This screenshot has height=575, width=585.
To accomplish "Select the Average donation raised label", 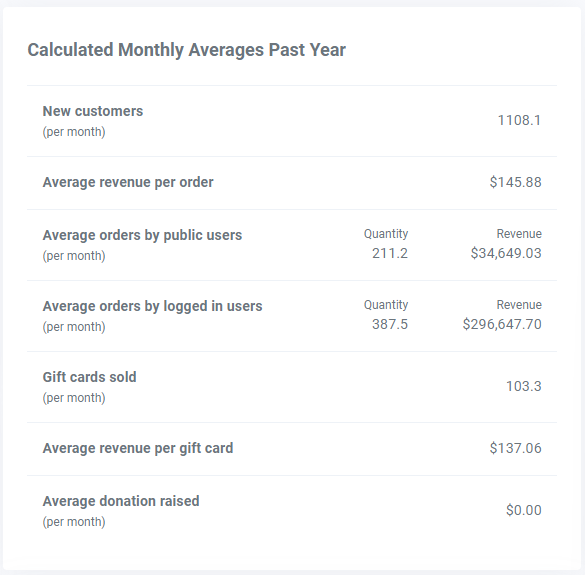I will pyautogui.click(x=121, y=501).
